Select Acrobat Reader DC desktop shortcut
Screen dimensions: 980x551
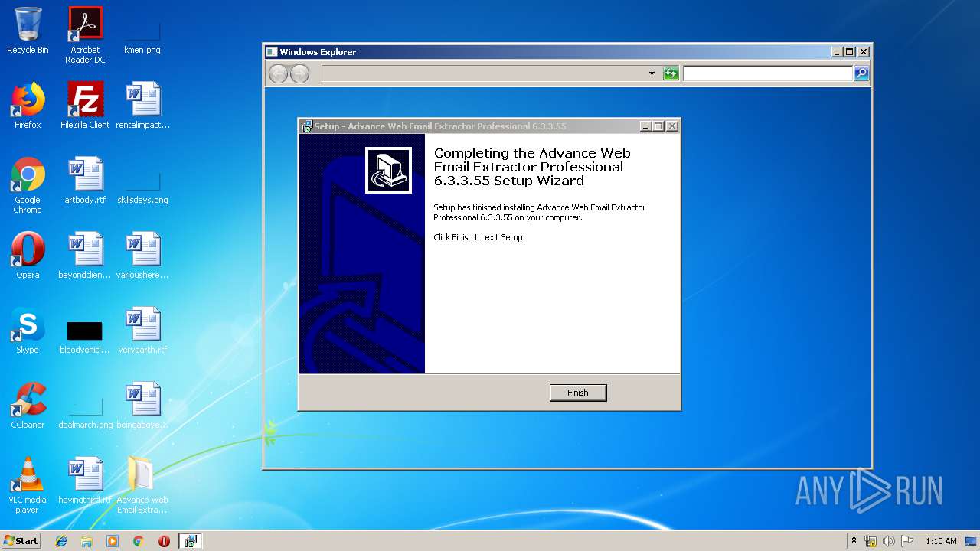(x=85, y=34)
